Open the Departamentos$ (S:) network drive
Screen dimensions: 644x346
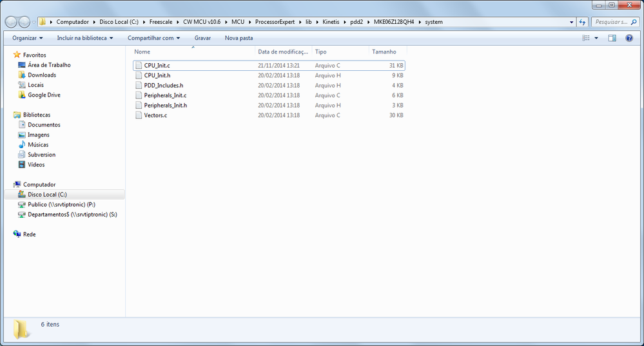click(x=72, y=215)
